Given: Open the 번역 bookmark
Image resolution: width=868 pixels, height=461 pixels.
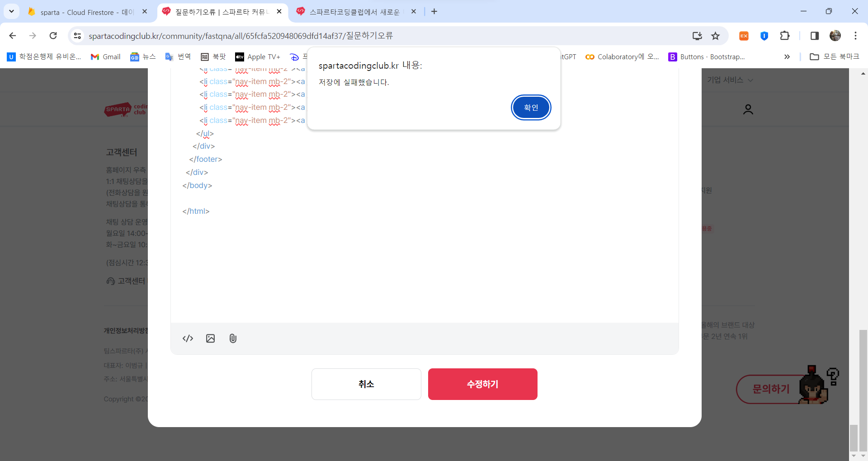Looking at the screenshot, I should (178, 56).
